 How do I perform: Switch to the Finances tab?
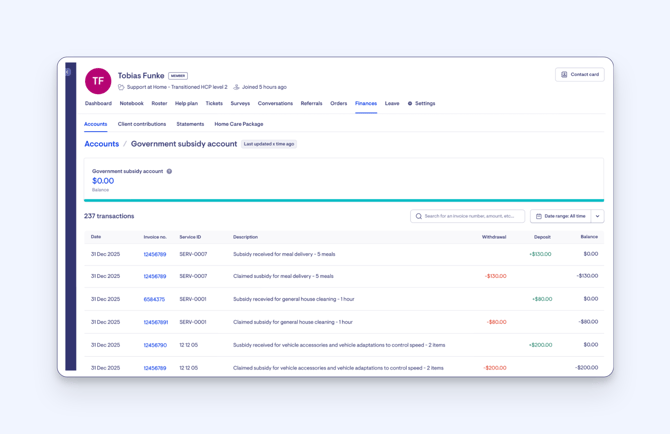pyautogui.click(x=366, y=103)
